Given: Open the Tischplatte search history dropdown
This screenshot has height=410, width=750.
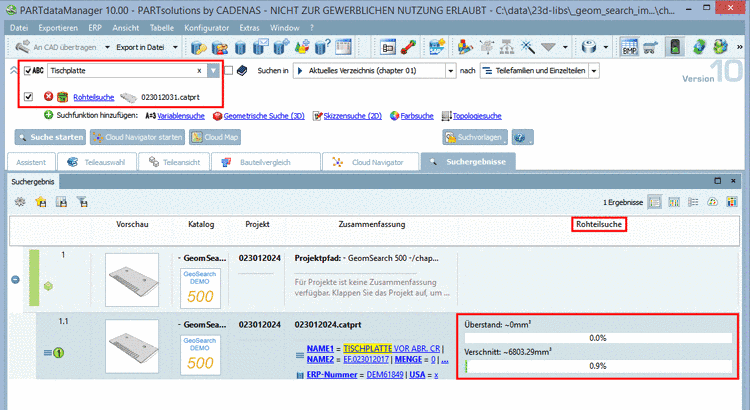Looking at the screenshot, I should [x=213, y=71].
